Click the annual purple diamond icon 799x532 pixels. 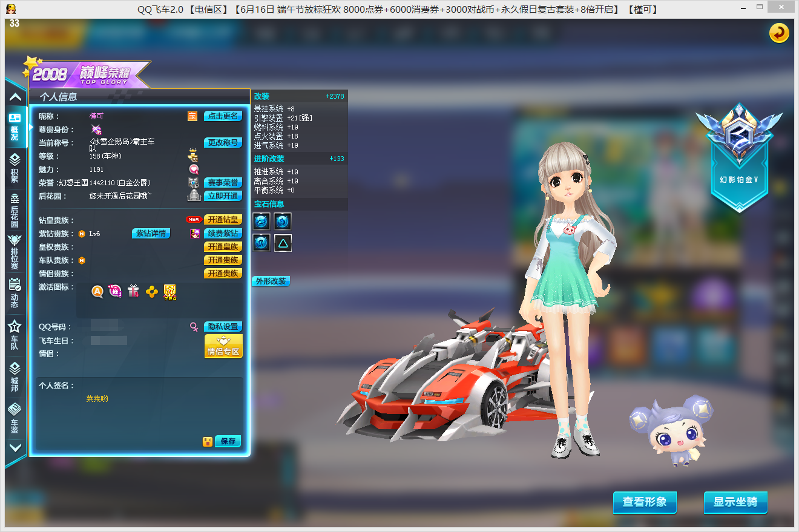click(x=194, y=234)
